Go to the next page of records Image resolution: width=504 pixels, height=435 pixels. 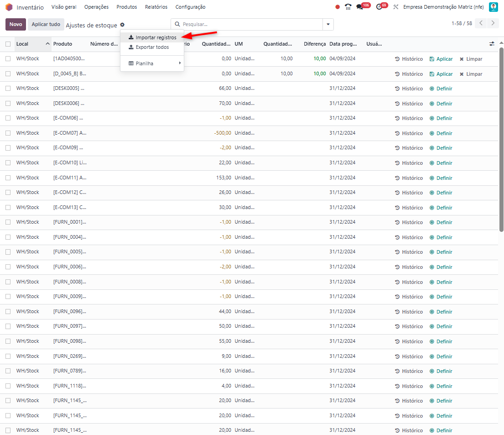click(x=493, y=23)
